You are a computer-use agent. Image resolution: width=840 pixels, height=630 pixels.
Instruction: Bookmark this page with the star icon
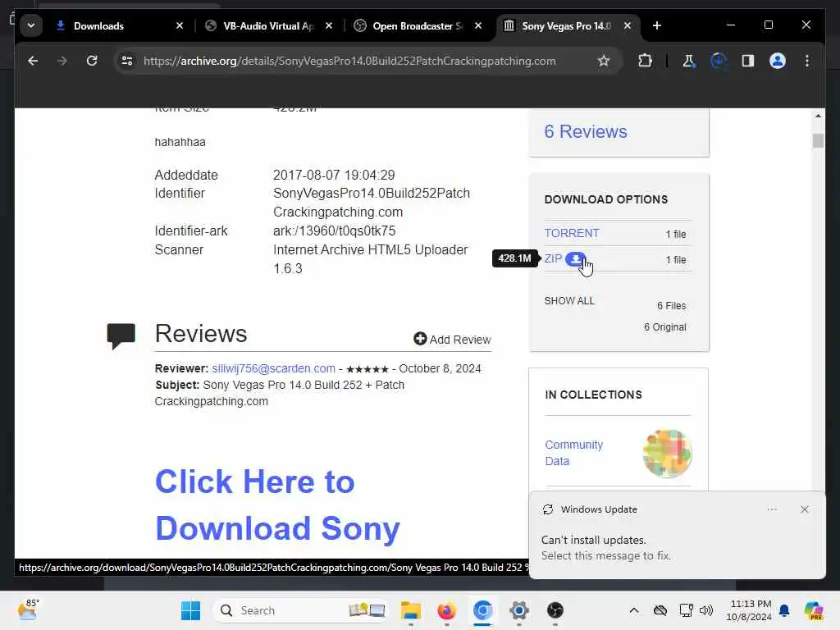[604, 61]
